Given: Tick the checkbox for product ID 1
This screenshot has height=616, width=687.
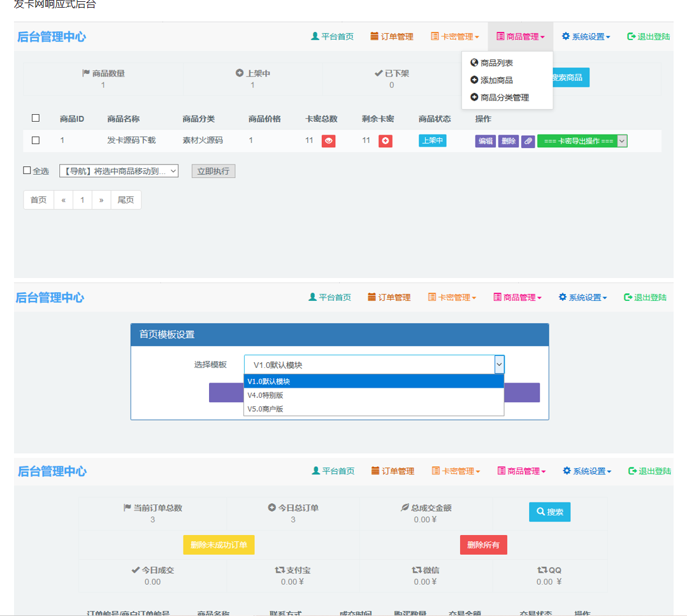Looking at the screenshot, I should [x=36, y=140].
